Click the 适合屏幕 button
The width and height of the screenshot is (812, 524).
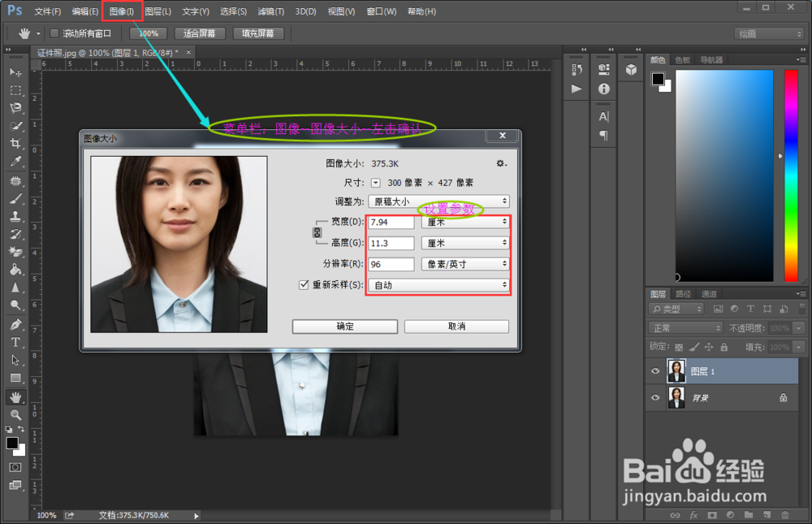[200, 33]
